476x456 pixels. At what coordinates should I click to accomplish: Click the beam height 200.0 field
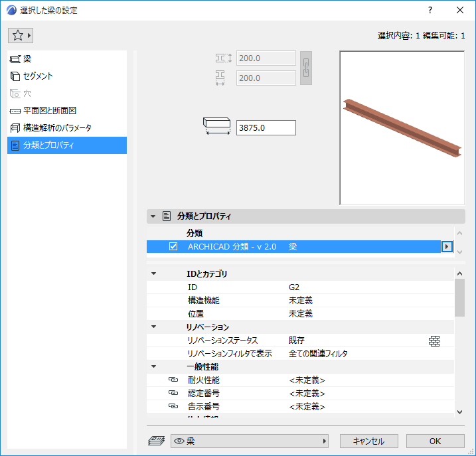(266, 58)
